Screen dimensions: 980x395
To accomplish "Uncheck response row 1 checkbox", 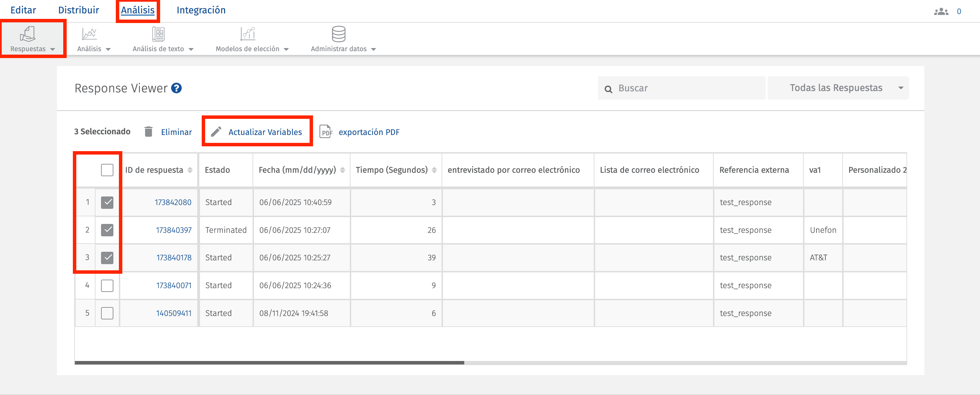I will coord(107,202).
